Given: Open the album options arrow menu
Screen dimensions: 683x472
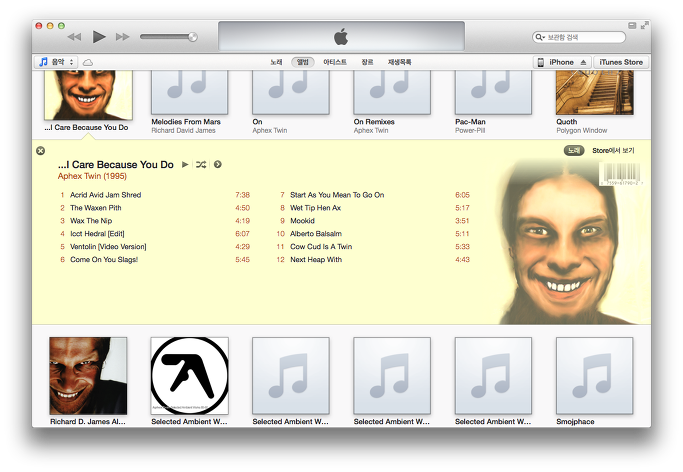Looking at the screenshot, I should coord(218,165).
